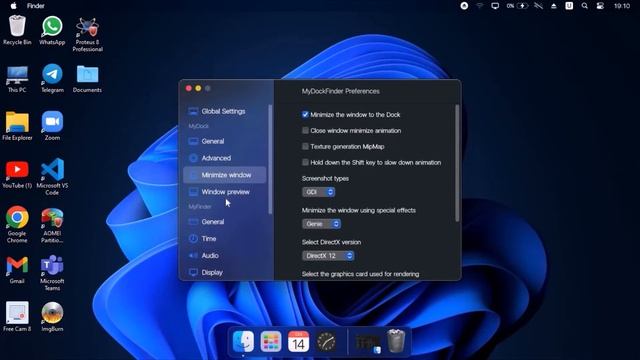
Task: Open the Proteus 8 Professional desktop shortcut
Action: point(87,34)
